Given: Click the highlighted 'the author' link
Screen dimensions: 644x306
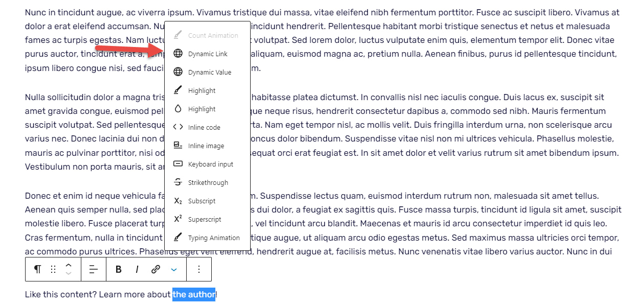Looking at the screenshot, I should pyautogui.click(x=194, y=294).
